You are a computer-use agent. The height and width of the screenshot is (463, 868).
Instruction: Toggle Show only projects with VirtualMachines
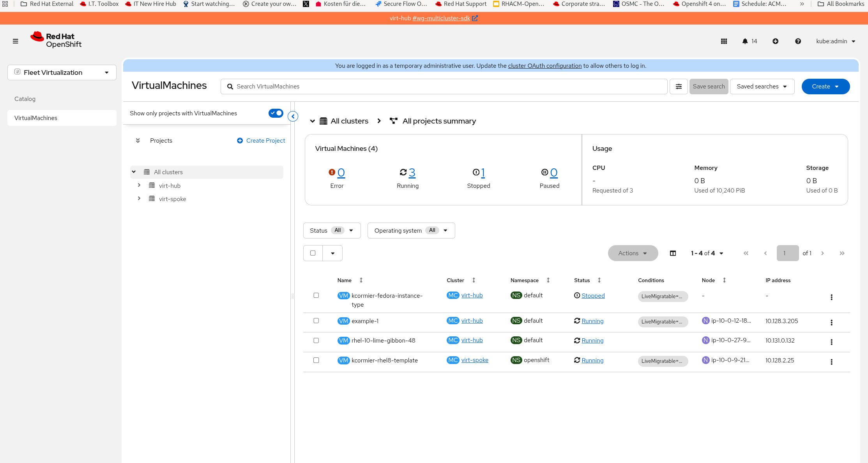(276, 113)
